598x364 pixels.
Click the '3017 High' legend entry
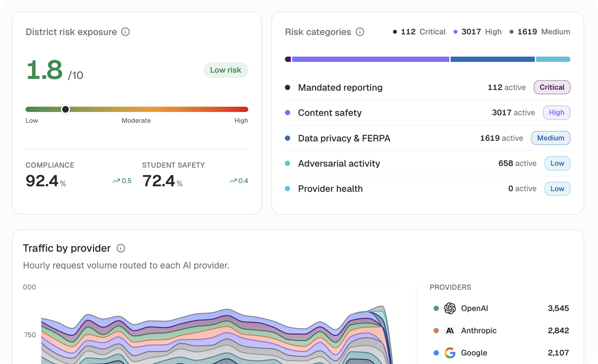[477, 32]
